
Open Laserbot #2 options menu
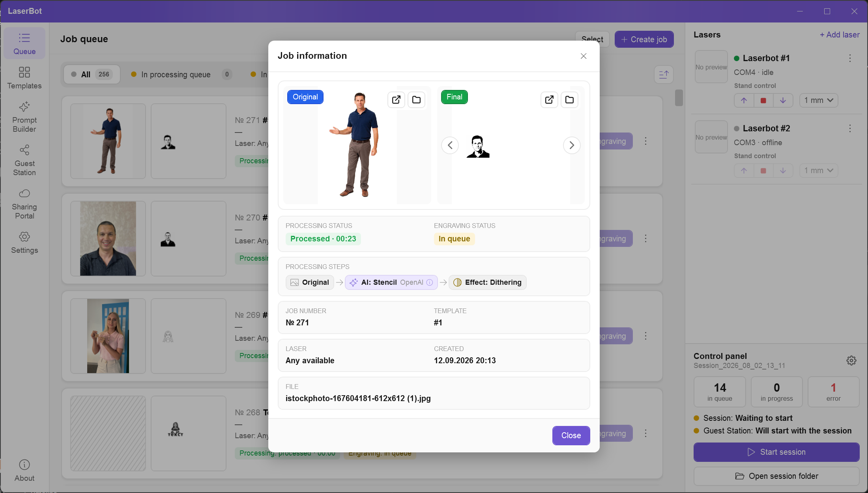[x=850, y=129]
